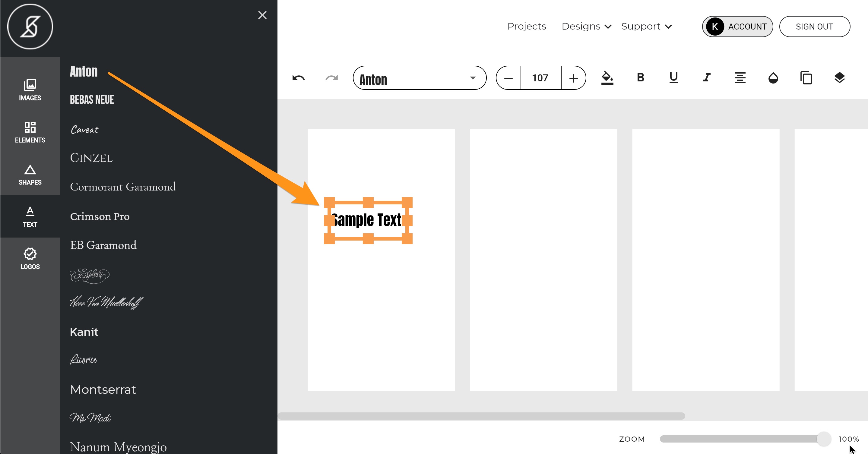Image resolution: width=868 pixels, height=454 pixels.
Task: Choose the EB Garamond font
Action: 103,245
